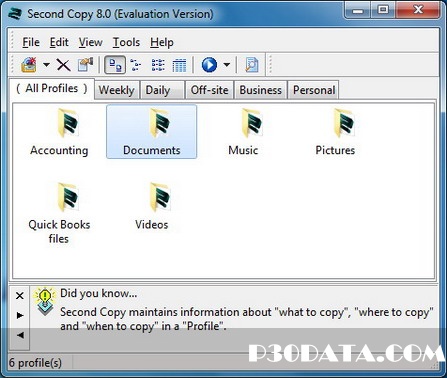
Task: Click the New Profile toolbar icon
Action: [29, 65]
